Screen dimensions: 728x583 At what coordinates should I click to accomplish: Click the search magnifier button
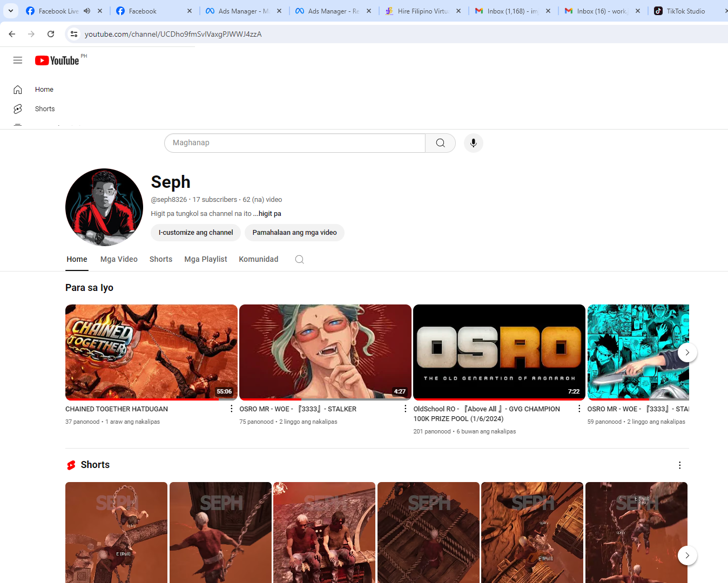441,143
